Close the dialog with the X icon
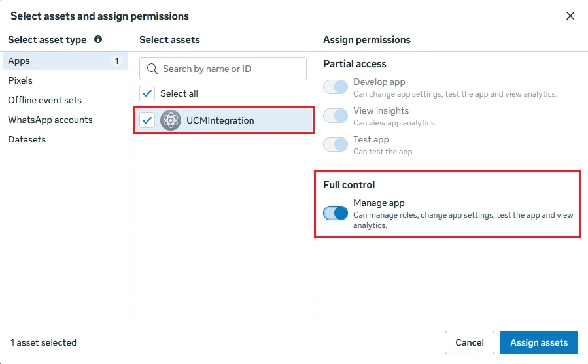588x364 pixels. coord(570,16)
